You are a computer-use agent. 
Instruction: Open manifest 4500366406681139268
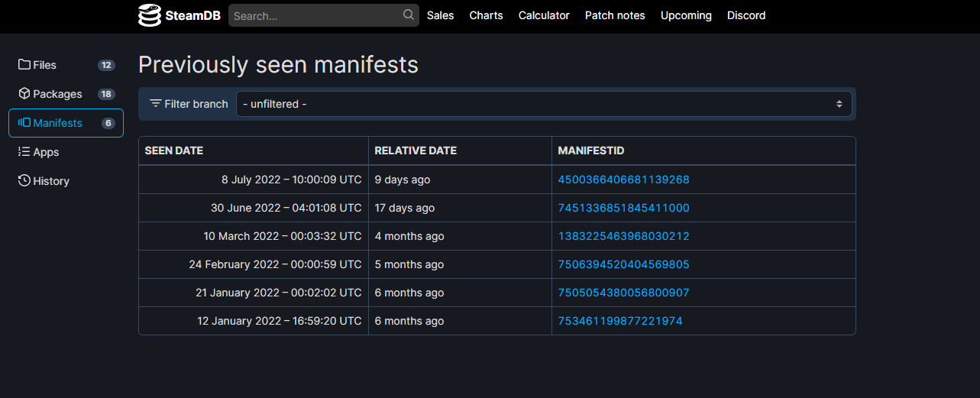tap(623, 180)
